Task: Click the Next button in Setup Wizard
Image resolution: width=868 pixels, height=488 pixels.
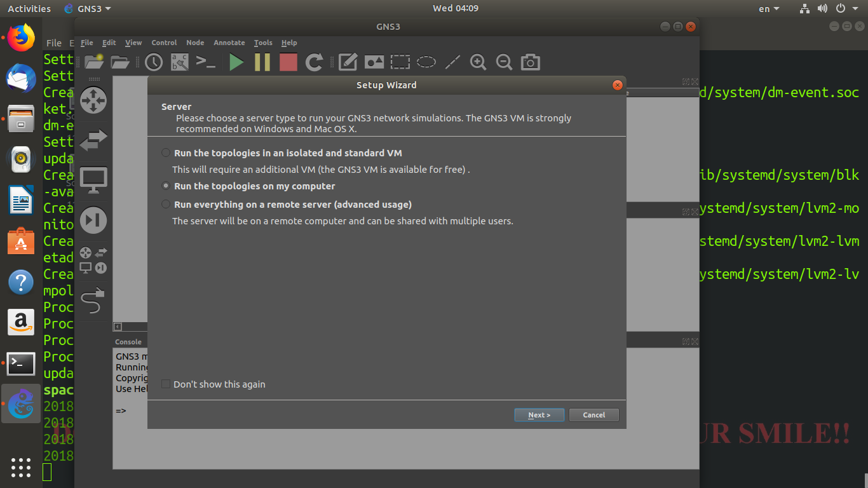Action: click(x=539, y=415)
